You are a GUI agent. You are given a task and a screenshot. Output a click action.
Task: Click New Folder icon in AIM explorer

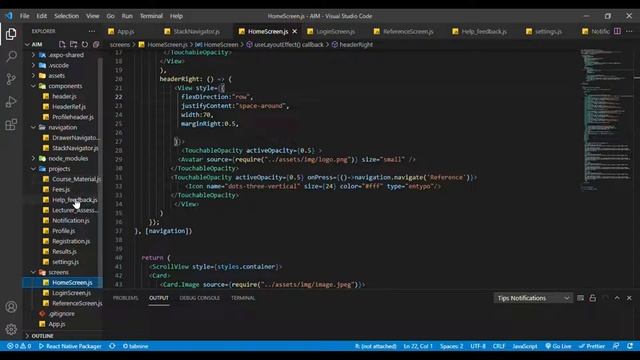tap(73, 44)
